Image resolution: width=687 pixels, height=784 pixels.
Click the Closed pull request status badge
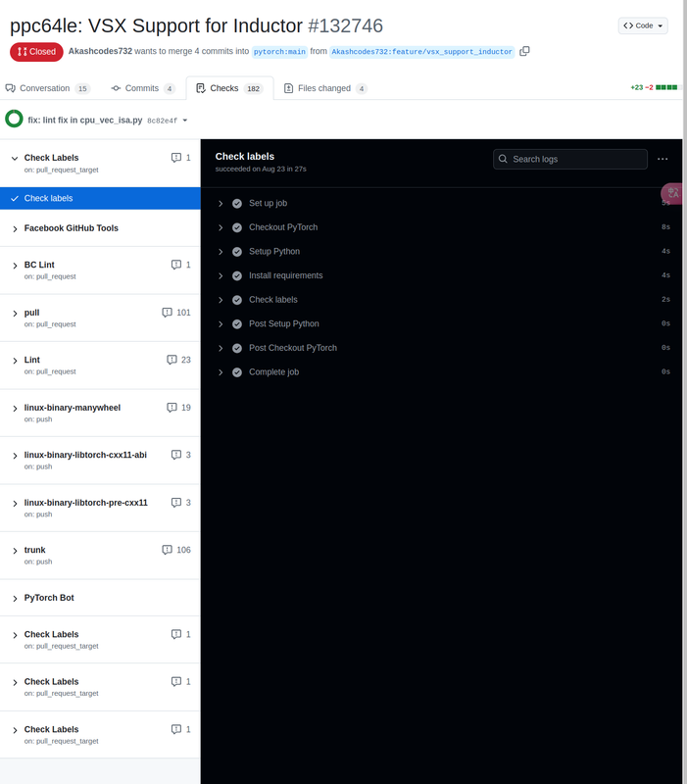pos(36,52)
